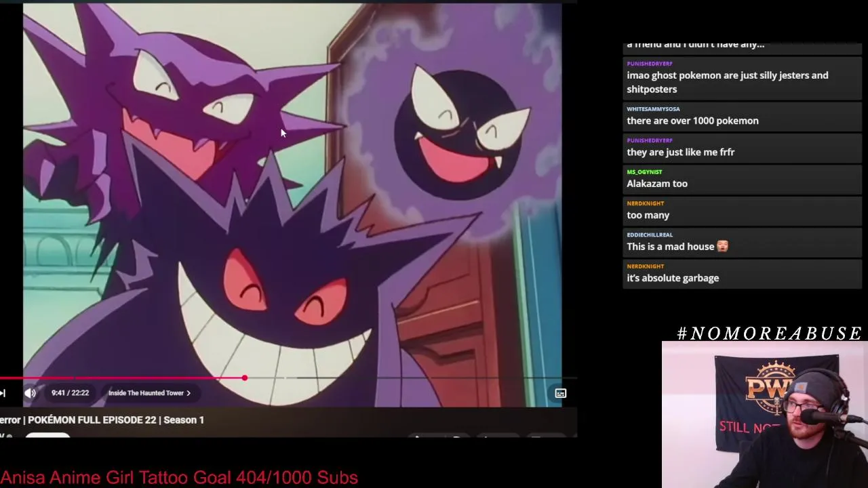868x488 pixels.
Task: Click the 'too many' chat message
Action: (648, 216)
